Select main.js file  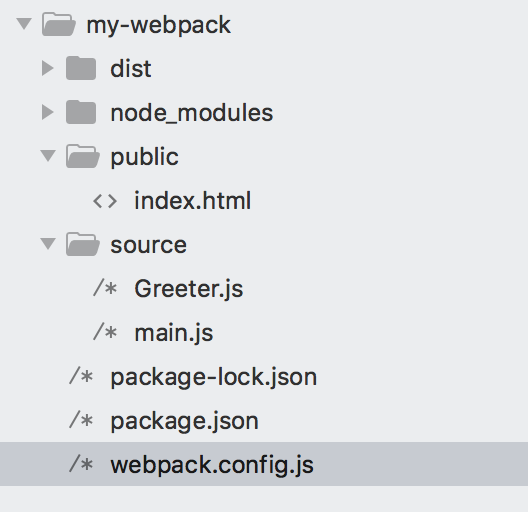174,333
